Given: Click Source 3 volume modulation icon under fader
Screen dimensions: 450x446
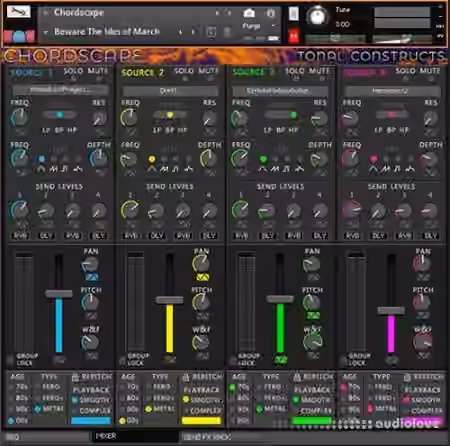Looking at the screenshot, I should (281, 360).
